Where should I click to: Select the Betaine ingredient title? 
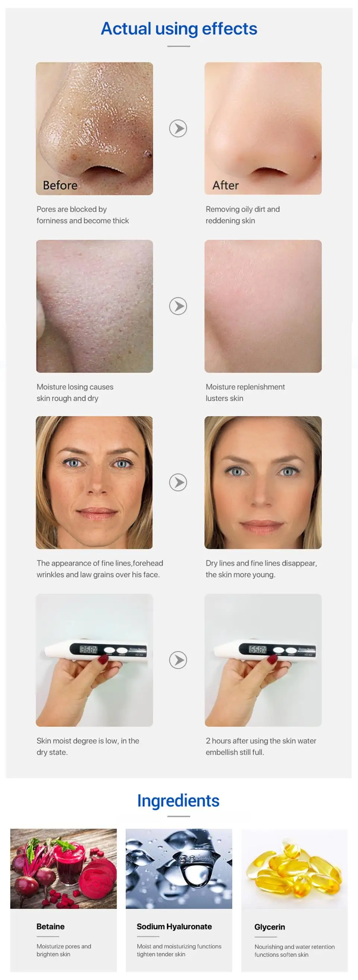pos(51,926)
